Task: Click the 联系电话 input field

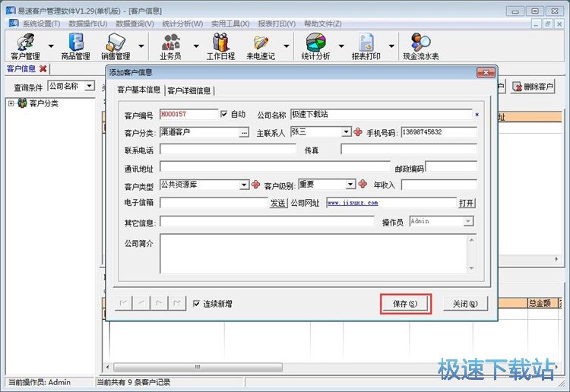Action: (228, 150)
